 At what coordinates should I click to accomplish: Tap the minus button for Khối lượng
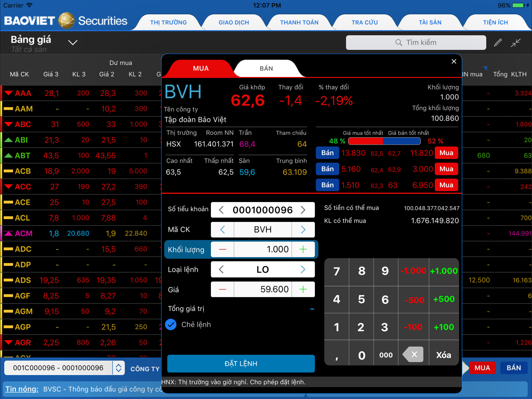[222, 249]
